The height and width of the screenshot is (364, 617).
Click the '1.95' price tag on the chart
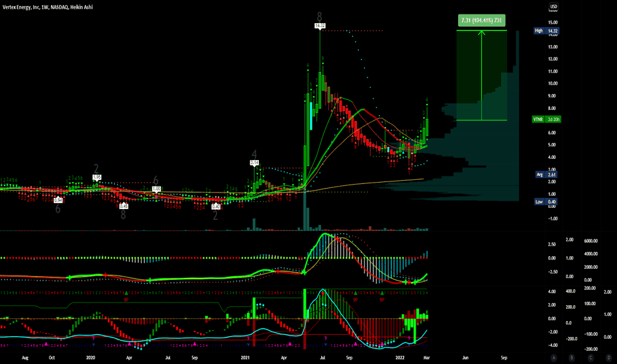point(97,177)
